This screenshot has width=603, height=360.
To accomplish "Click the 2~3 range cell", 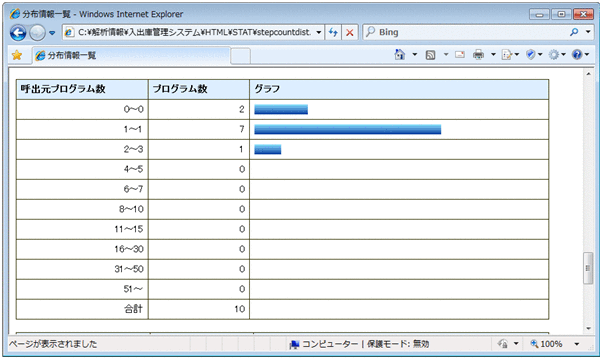I will [82, 149].
